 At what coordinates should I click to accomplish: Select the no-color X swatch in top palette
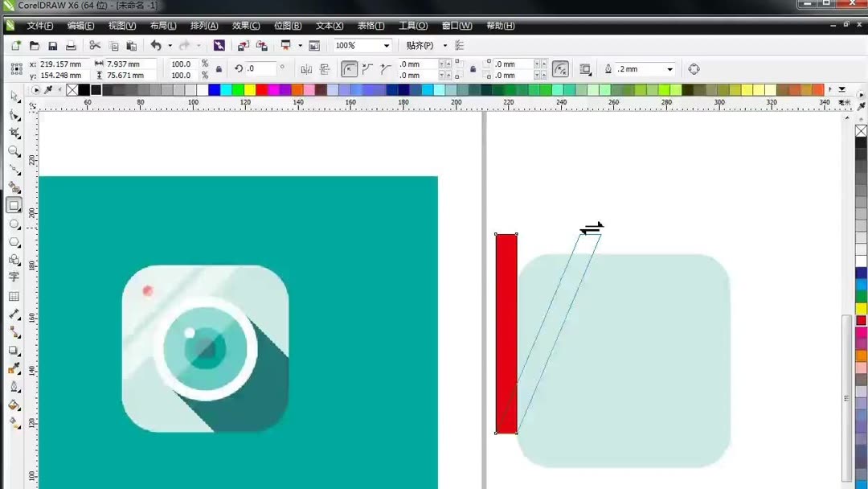[x=72, y=90]
